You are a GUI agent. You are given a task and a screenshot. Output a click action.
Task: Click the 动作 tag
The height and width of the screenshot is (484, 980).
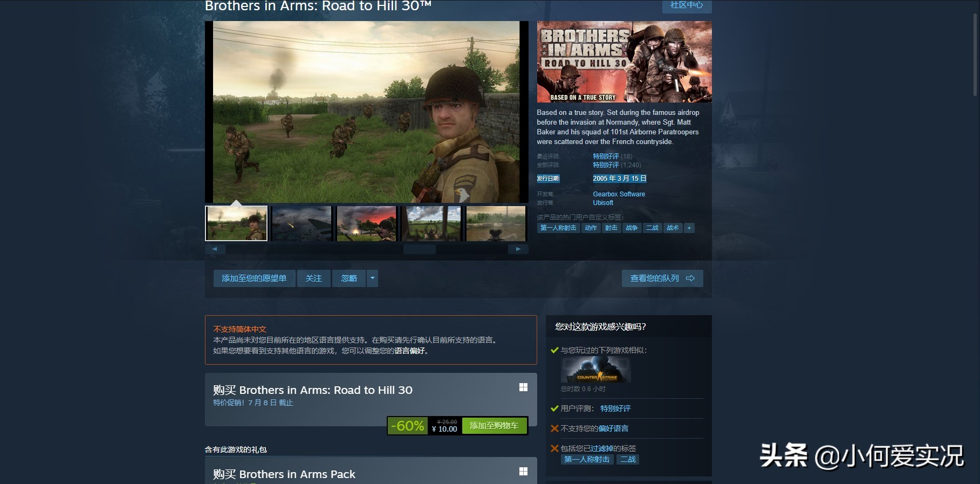[x=591, y=228]
